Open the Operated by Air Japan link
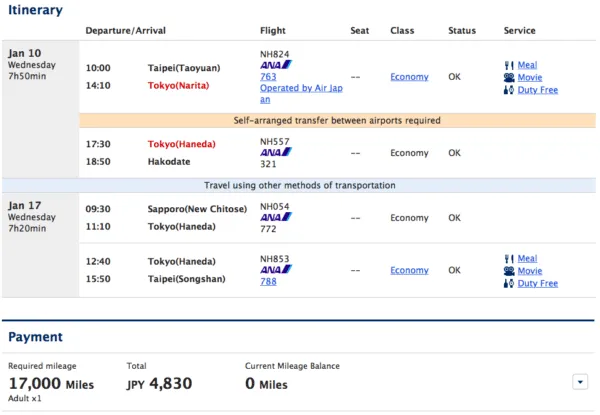Image resolution: width=600 pixels, height=415 pixels. pos(302,94)
